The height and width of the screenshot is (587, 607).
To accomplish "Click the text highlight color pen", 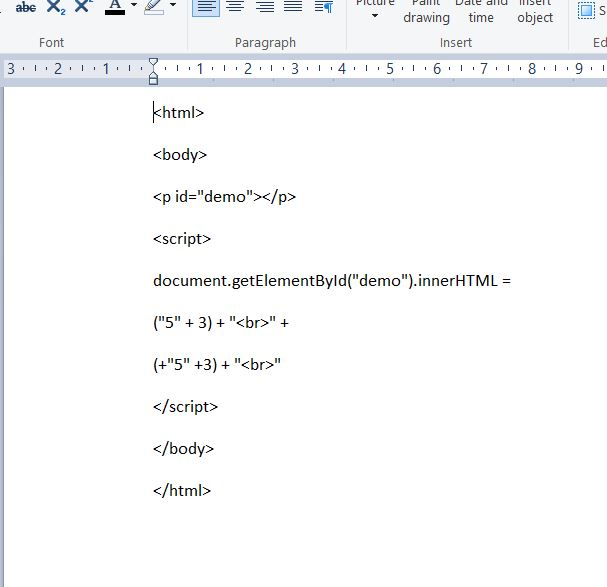I will (154, 7).
